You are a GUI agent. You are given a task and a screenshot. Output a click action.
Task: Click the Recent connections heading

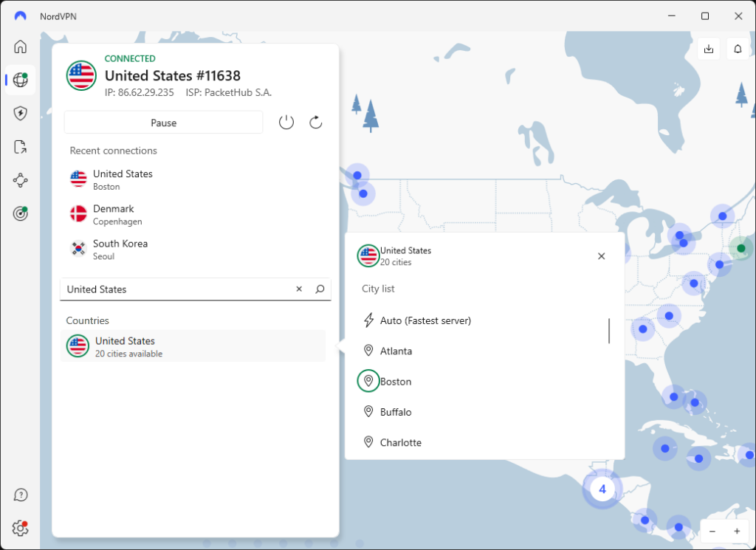113,151
